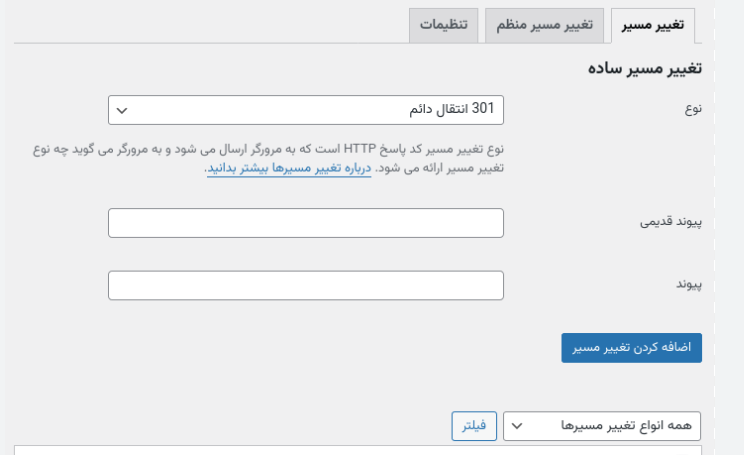Focus the پیوند قدیمی text field
Image resolution: width=744 pixels, height=455 pixels.
305,223
